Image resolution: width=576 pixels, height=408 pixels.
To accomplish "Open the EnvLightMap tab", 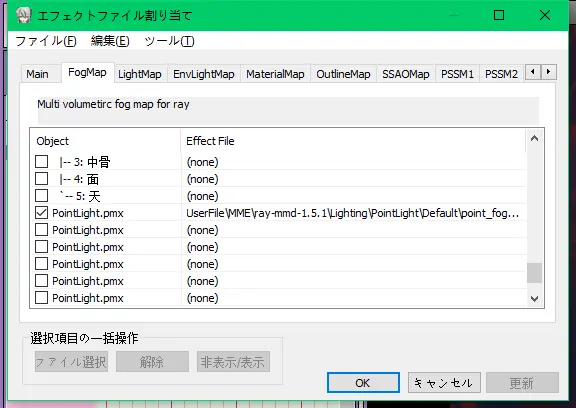I will (204, 74).
